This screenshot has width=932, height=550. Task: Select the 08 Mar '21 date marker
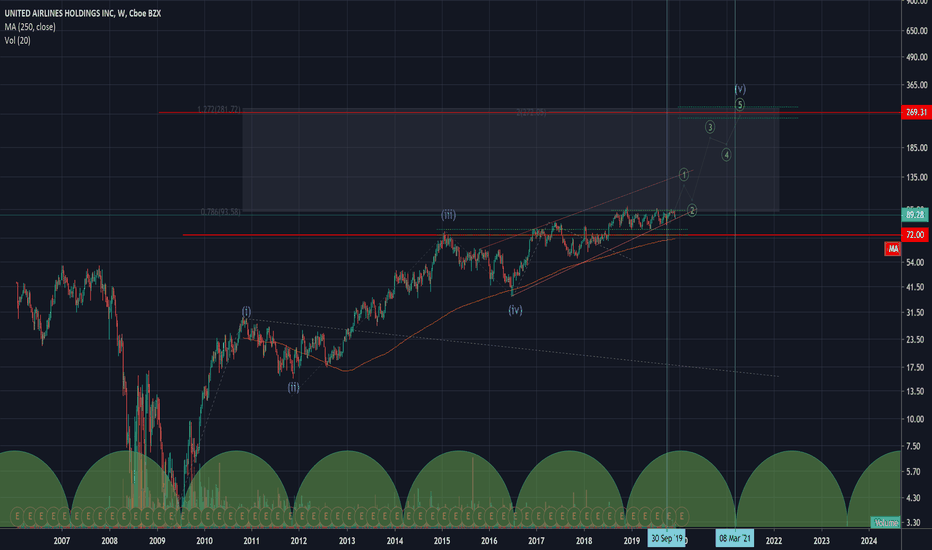point(735,539)
